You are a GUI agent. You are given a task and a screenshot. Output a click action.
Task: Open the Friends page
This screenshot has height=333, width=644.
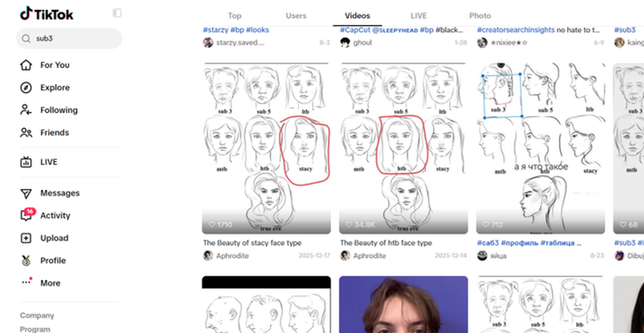pos(55,132)
